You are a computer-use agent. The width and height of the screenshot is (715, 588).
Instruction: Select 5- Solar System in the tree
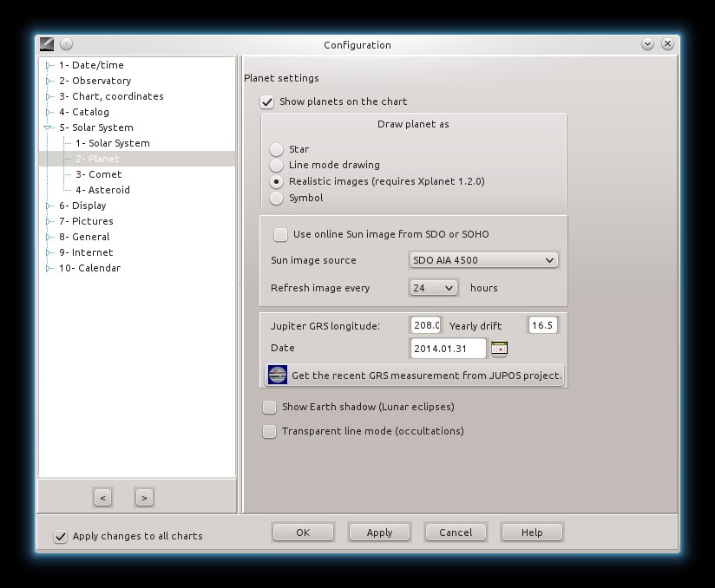[96, 127]
